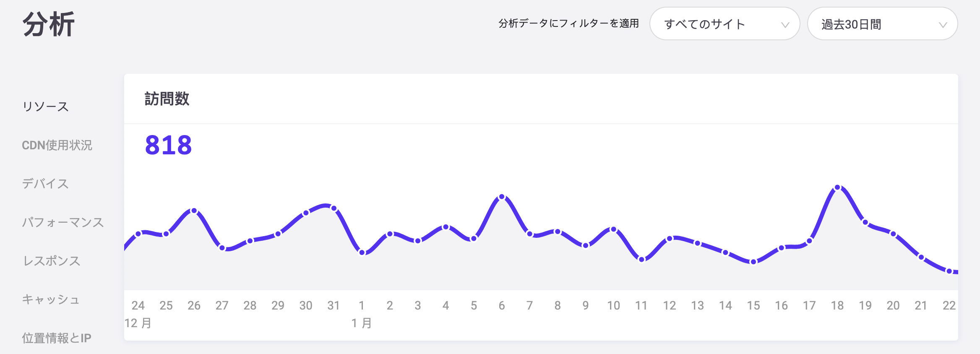Select キャッシュ from the sidebar
The height and width of the screenshot is (354, 980).
52,299
